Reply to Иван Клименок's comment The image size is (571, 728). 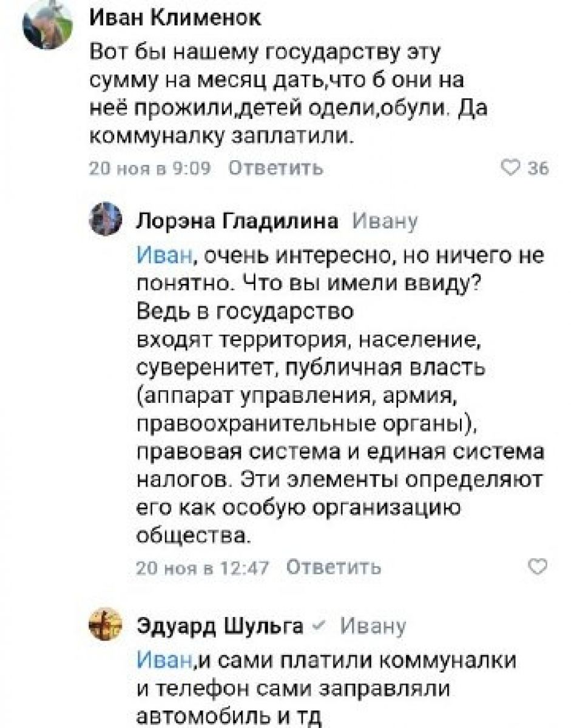(x=279, y=168)
